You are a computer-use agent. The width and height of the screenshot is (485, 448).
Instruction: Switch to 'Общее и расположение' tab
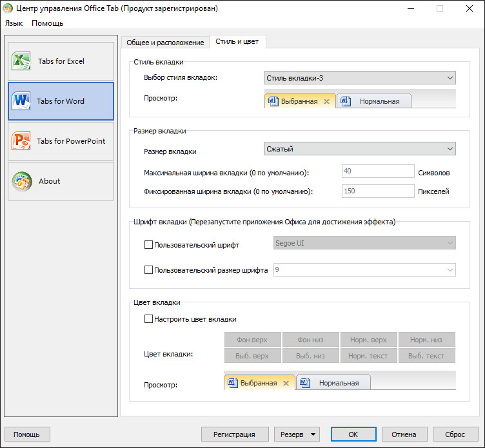(x=165, y=42)
